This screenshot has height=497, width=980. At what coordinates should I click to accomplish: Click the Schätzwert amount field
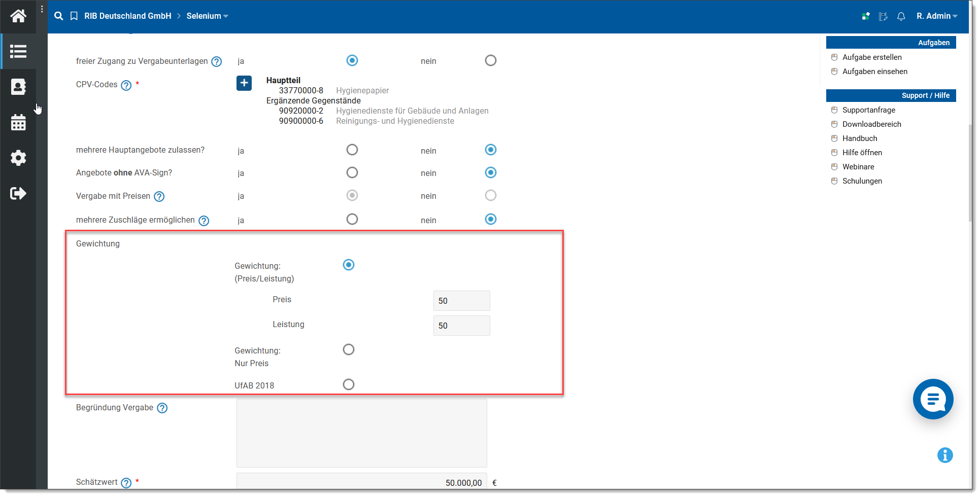click(362, 482)
